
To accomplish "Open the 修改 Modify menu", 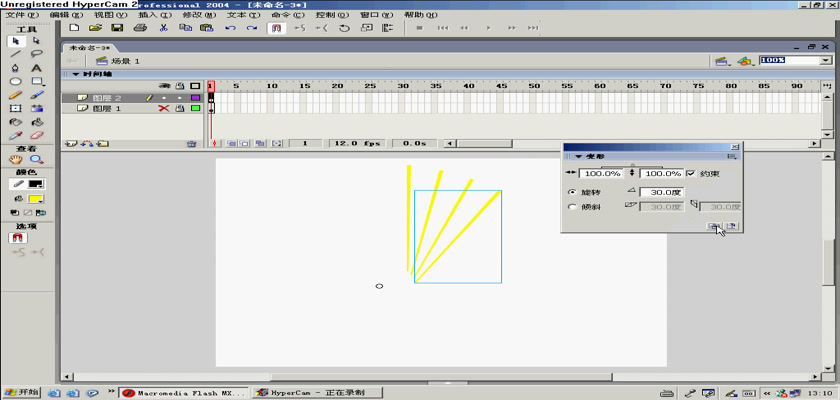I will (199, 15).
